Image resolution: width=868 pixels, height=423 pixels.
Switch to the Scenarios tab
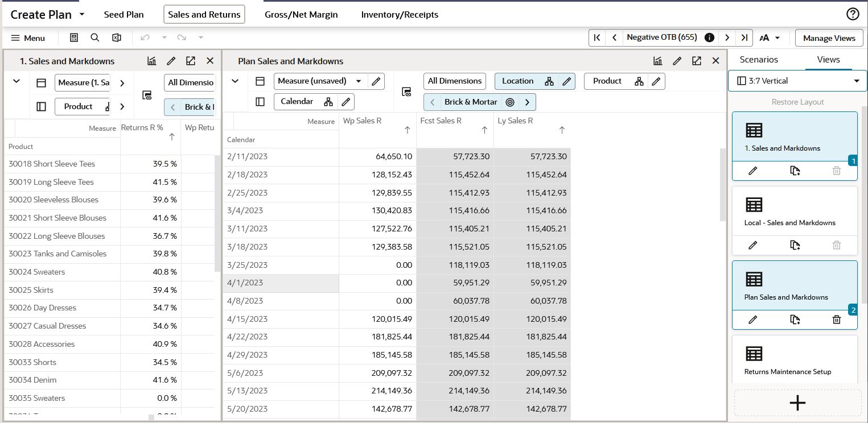click(x=759, y=60)
